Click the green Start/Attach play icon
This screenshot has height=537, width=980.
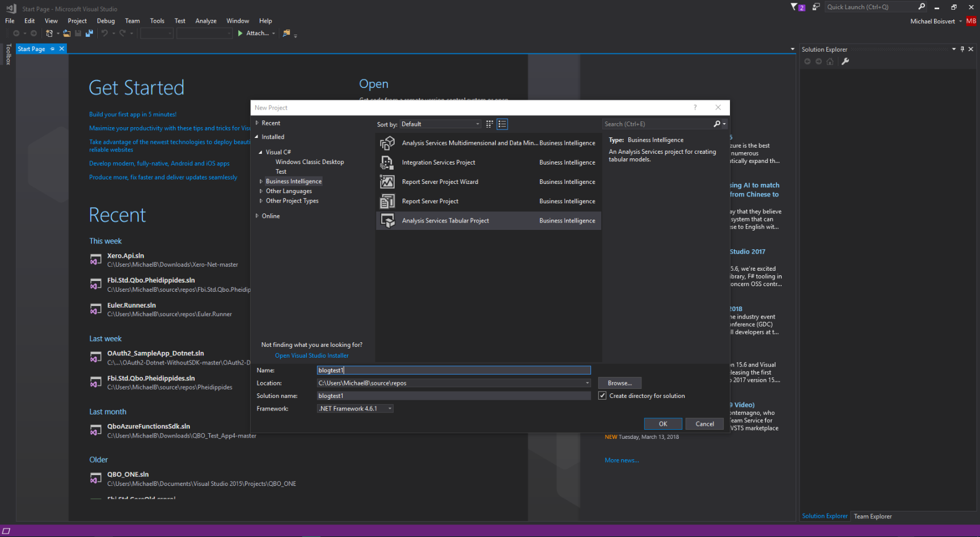point(240,33)
